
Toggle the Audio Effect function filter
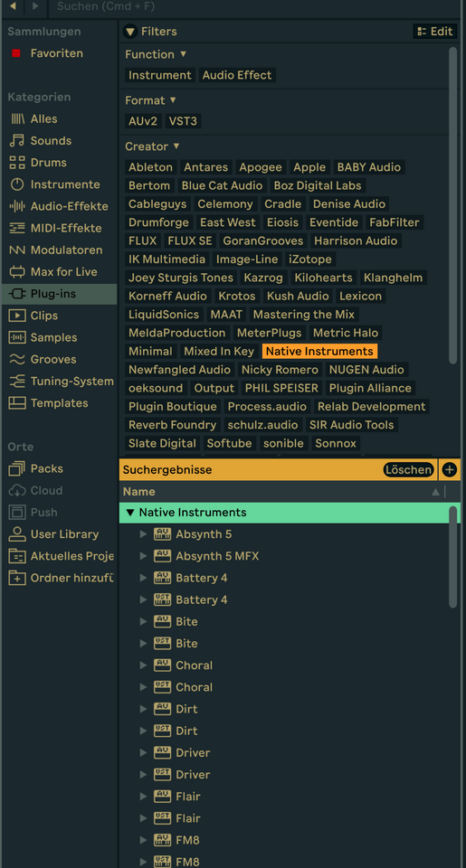pyautogui.click(x=237, y=75)
